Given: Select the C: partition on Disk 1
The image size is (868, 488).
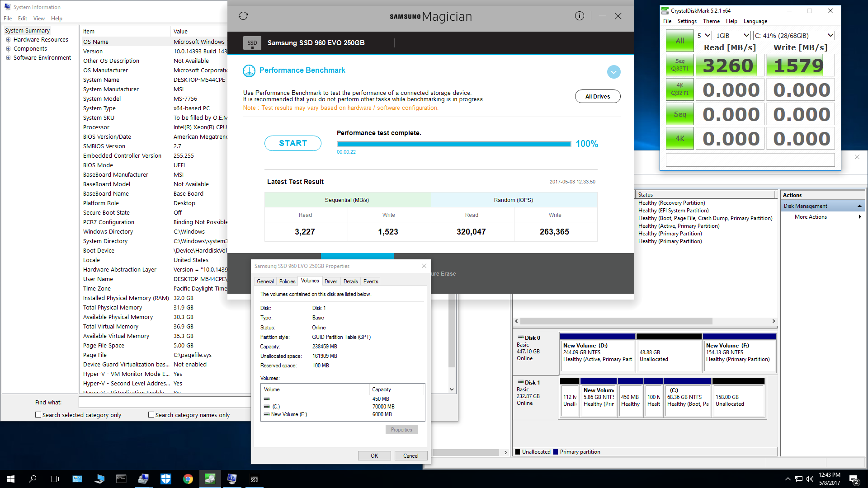Looking at the screenshot, I should pyautogui.click(x=688, y=397).
